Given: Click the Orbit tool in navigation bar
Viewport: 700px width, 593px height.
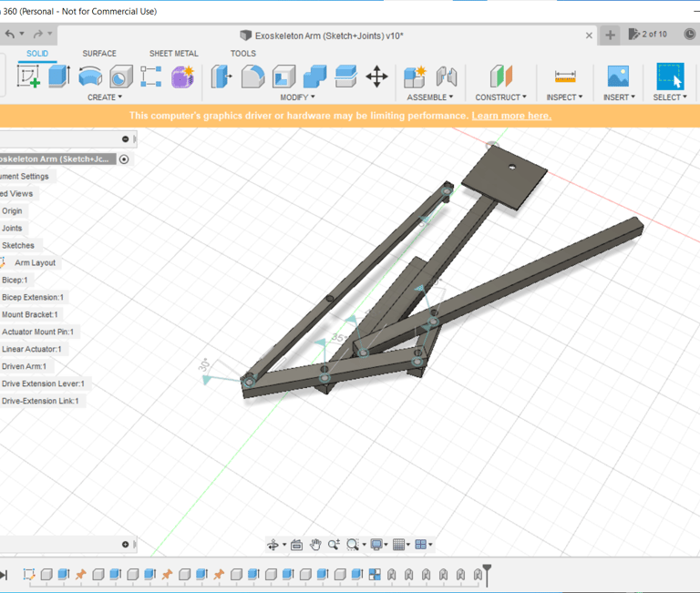Looking at the screenshot, I should pos(273,545).
